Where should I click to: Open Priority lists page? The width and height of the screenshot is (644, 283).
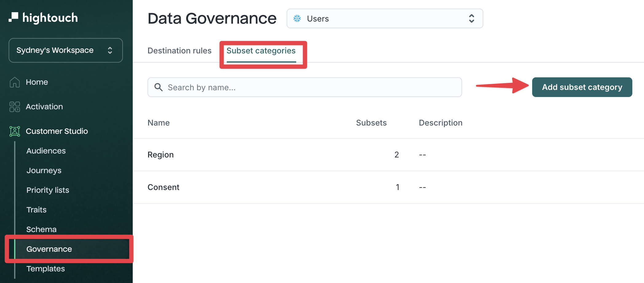48,190
